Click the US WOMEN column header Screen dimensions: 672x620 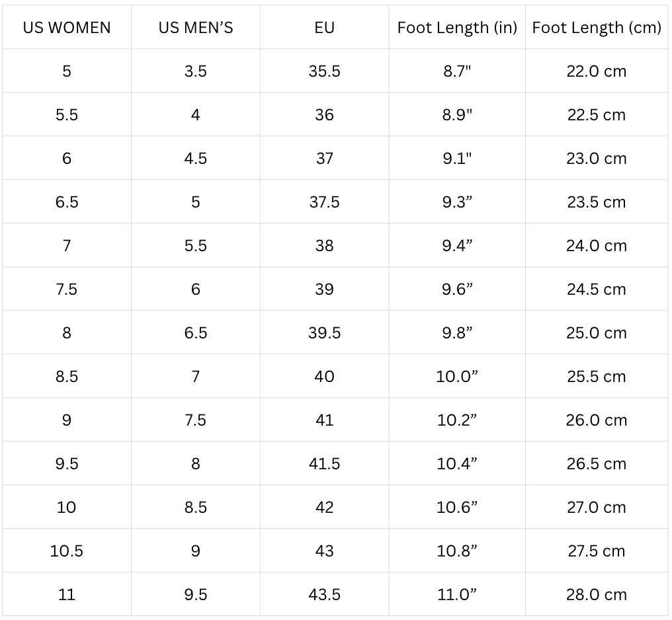[x=67, y=28]
